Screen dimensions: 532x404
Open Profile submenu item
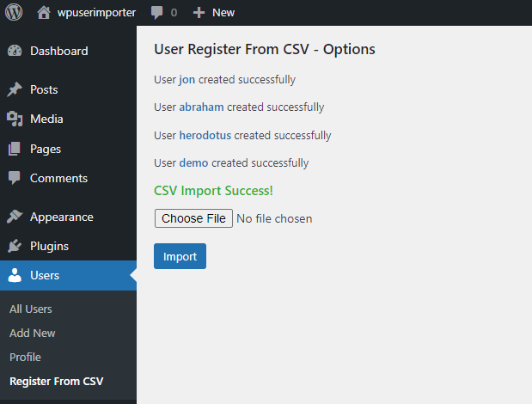(x=25, y=357)
